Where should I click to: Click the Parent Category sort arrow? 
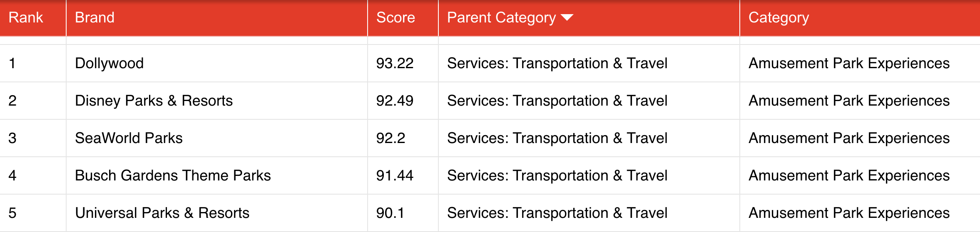(x=567, y=17)
